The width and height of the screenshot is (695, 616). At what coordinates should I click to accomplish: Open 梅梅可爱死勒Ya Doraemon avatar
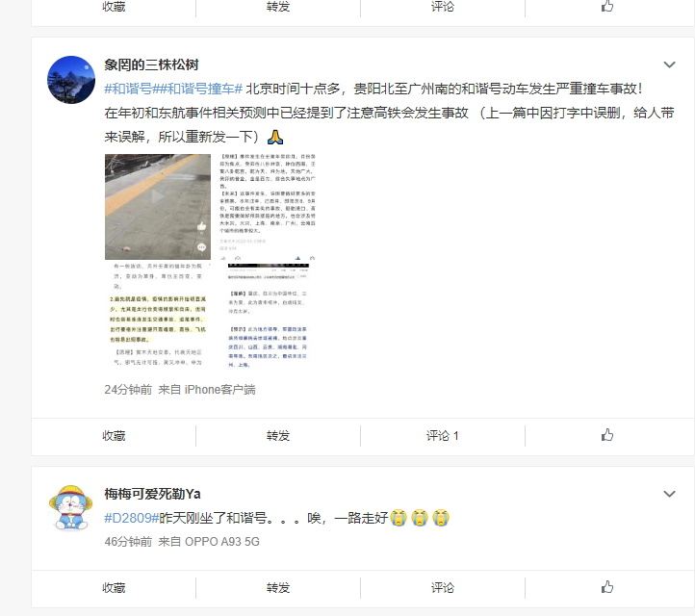tap(71, 508)
